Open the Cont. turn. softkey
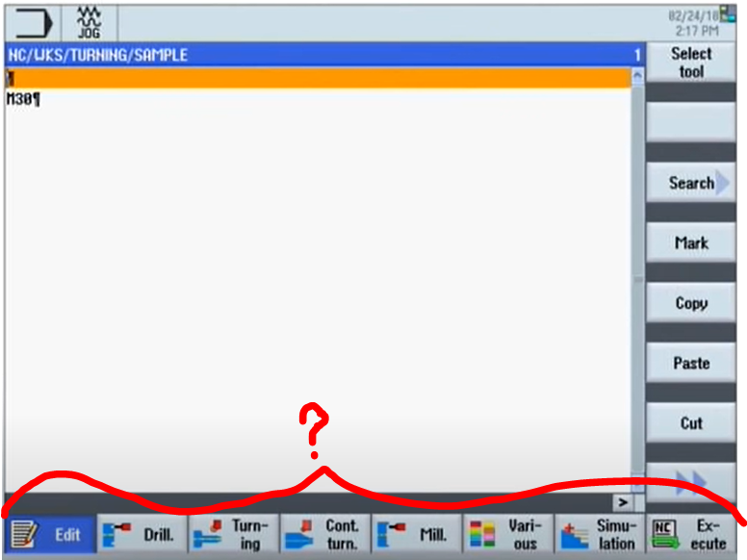This screenshot has height=560, width=747. (325, 534)
